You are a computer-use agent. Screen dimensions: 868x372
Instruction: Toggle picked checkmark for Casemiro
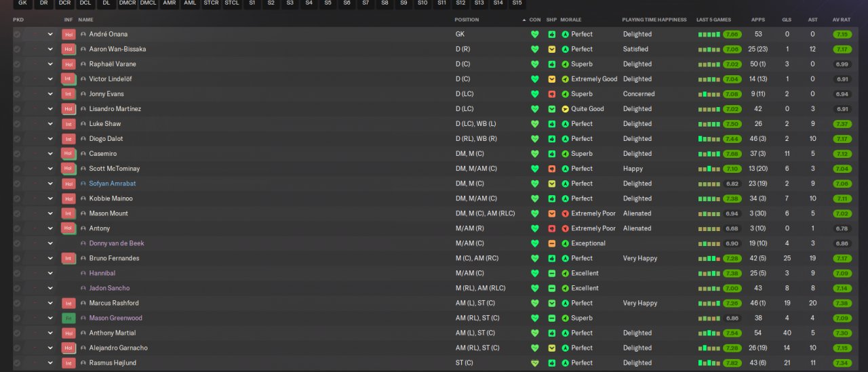(x=17, y=154)
